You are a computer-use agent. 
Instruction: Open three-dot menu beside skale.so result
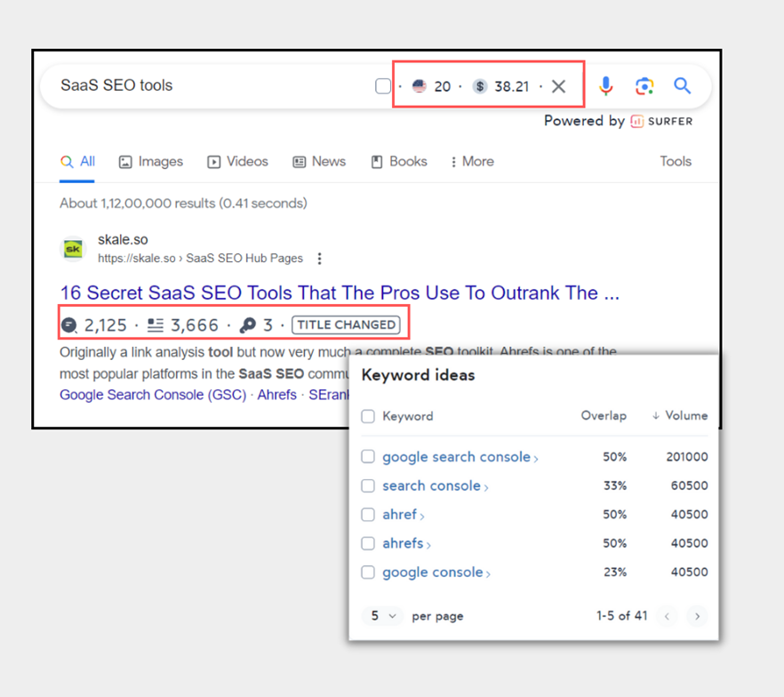point(320,259)
